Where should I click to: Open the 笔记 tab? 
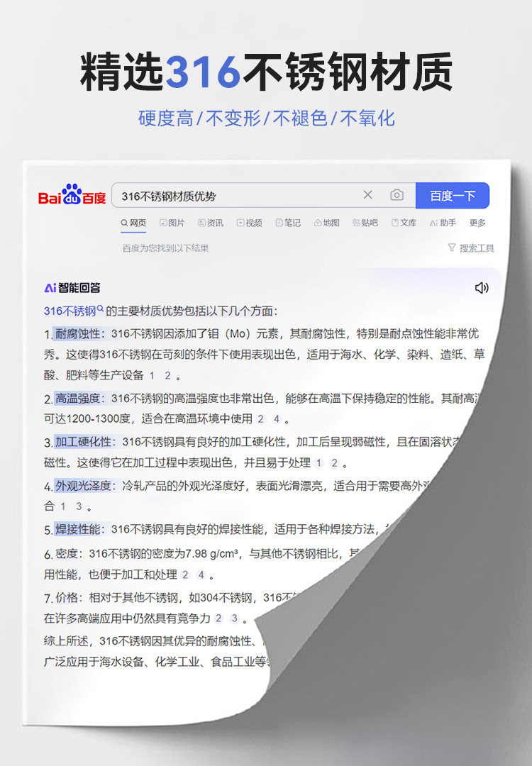point(288,223)
